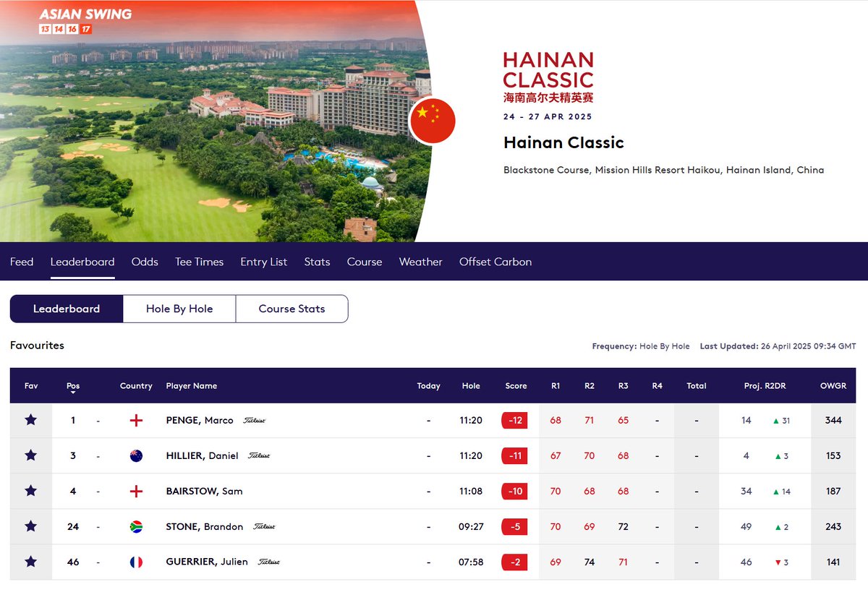This screenshot has height=592, width=868.
Task: Click the Today column header
Action: [429, 386]
